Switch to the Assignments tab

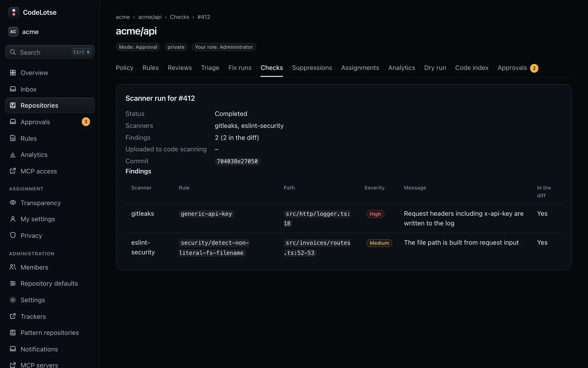coord(360,68)
